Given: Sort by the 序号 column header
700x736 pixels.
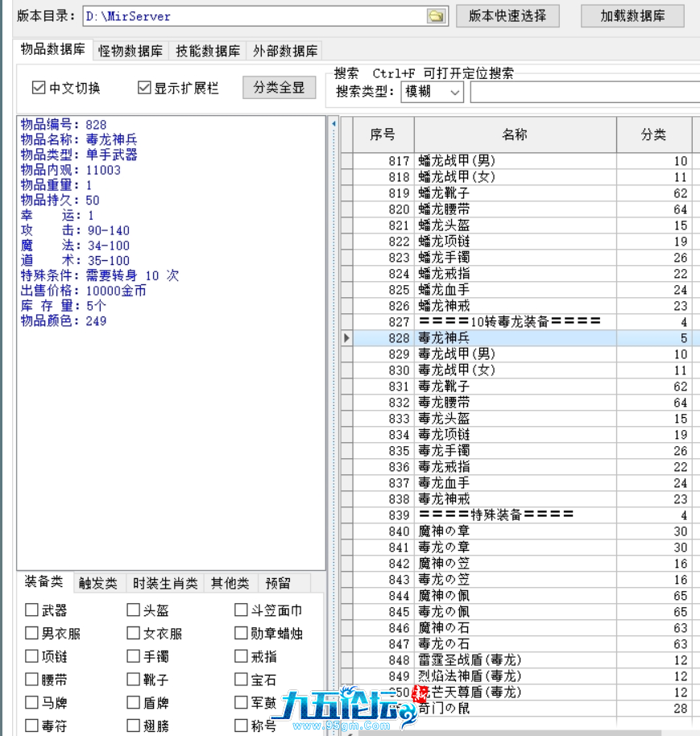Looking at the screenshot, I should [x=383, y=134].
